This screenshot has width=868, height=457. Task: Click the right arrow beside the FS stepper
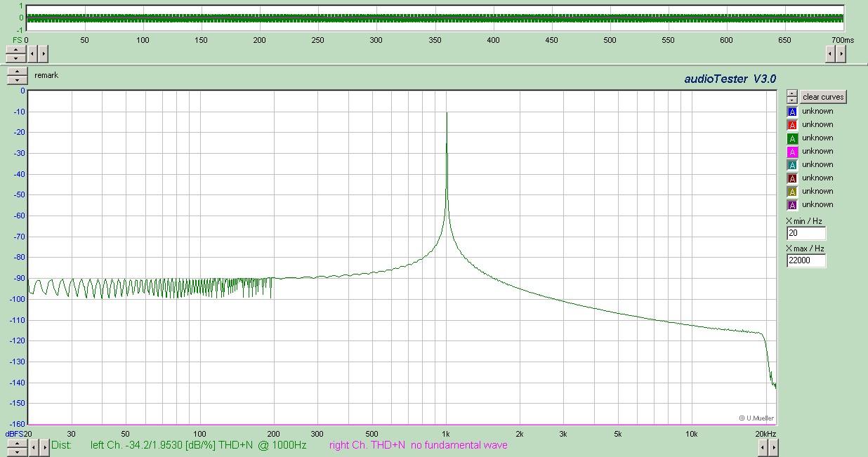[x=44, y=53]
